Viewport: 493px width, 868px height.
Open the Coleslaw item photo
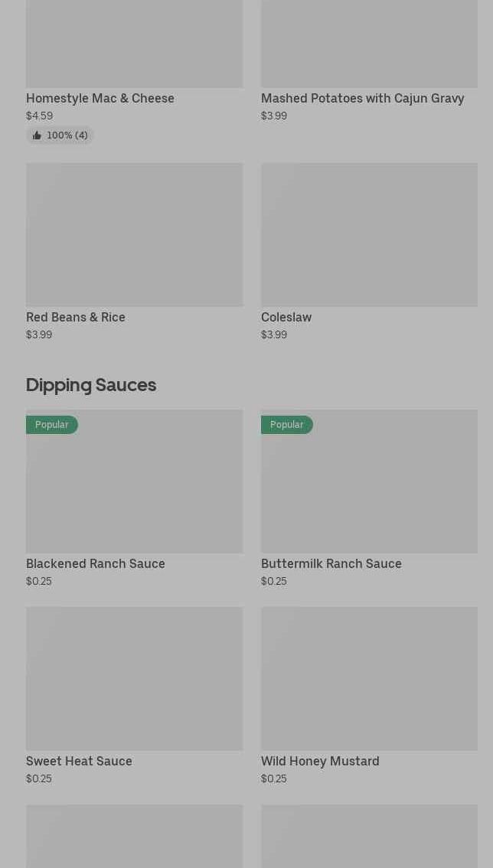pos(369,234)
